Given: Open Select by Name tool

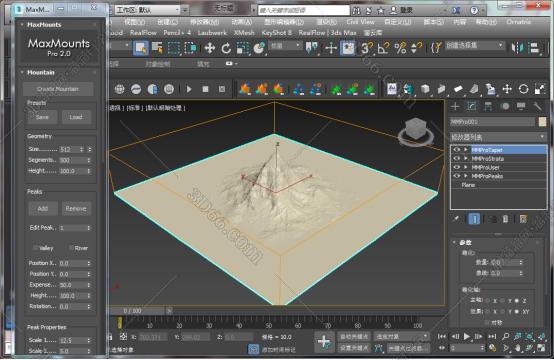Looking at the screenshot, I should 157,48.
